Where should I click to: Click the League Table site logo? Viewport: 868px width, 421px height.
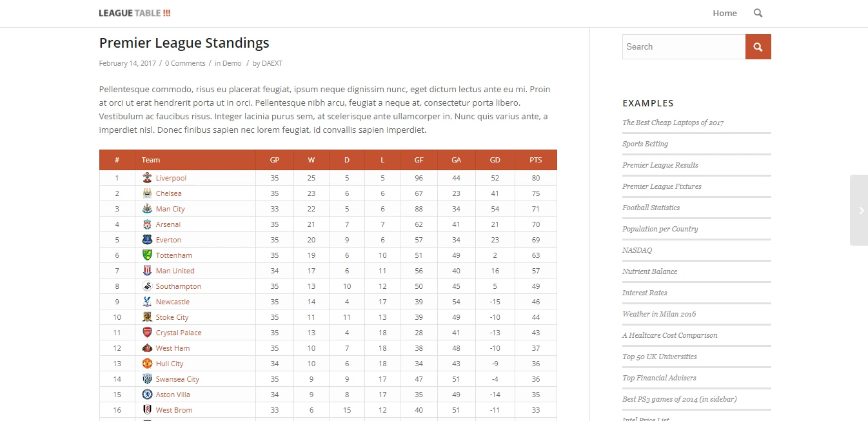[x=135, y=13]
